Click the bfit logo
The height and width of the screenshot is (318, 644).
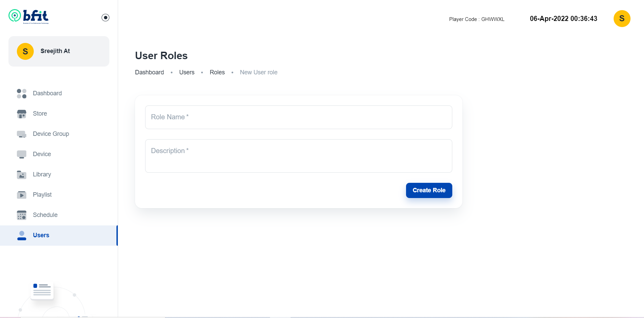pyautogui.click(x=29, y=16)
